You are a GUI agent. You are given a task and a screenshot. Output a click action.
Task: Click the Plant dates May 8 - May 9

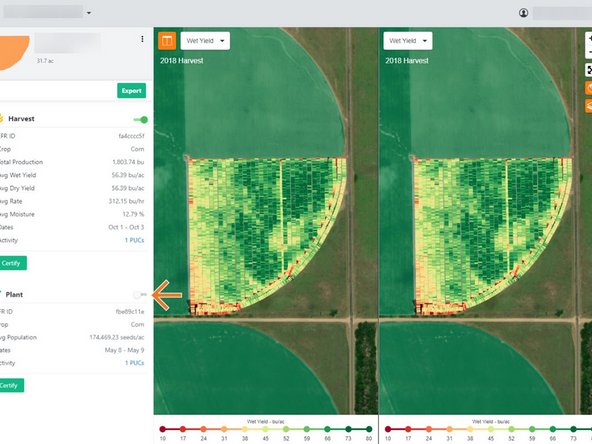click(x=125, y=350)
